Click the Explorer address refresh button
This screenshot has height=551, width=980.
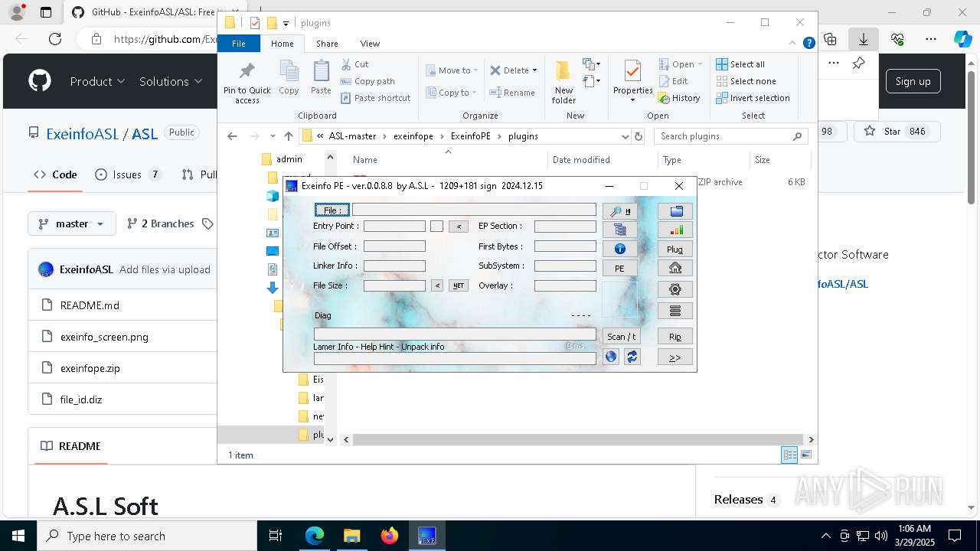tap(639, 136)
